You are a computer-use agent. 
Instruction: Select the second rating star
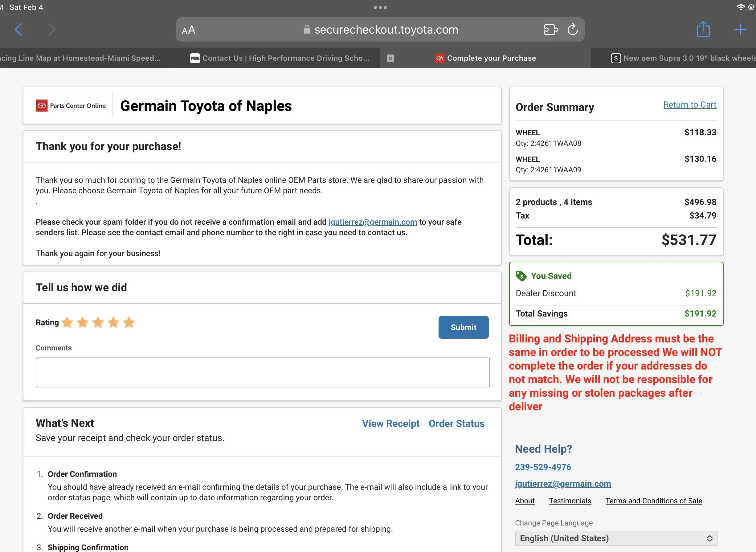point(83,322)
